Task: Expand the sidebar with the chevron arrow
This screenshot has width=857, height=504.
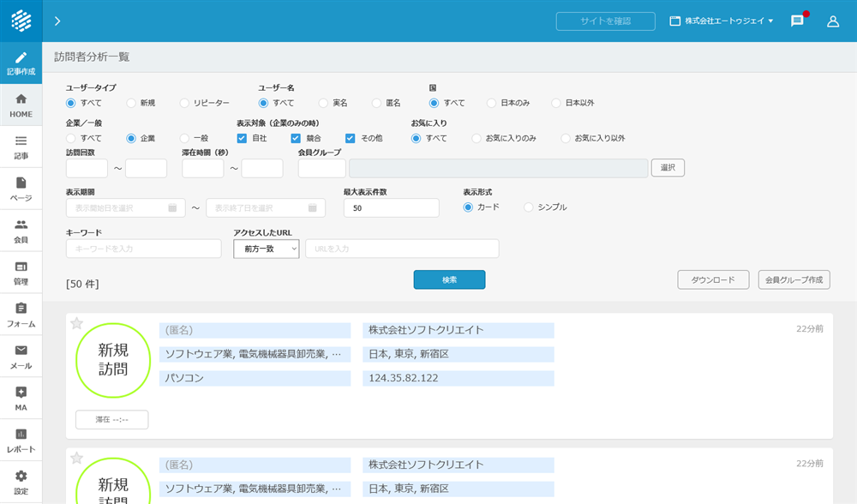Action: [57, 21]
